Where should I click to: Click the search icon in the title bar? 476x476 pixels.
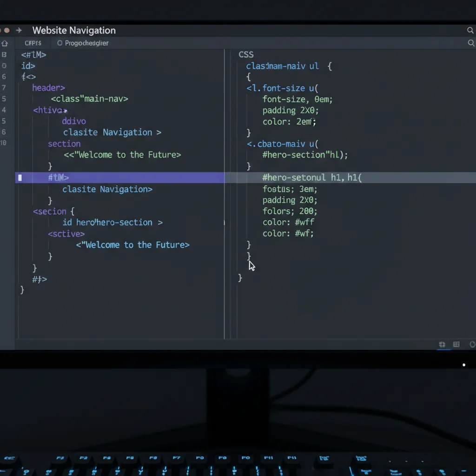[470, 31]
